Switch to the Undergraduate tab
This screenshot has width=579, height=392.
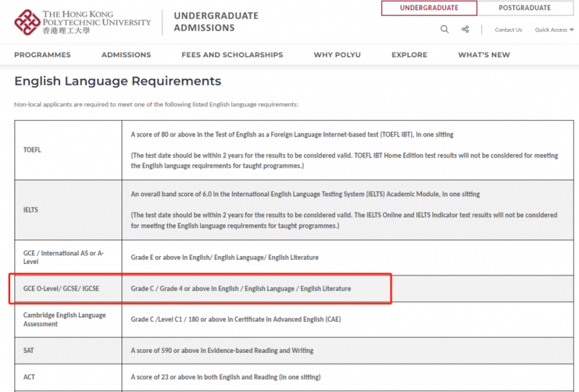[429, 8]
